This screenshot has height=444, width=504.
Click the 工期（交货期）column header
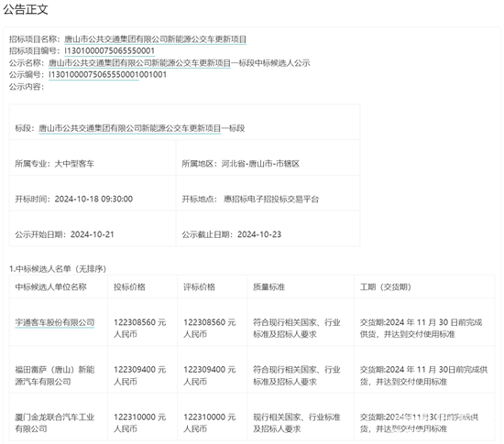coord(424,287)
